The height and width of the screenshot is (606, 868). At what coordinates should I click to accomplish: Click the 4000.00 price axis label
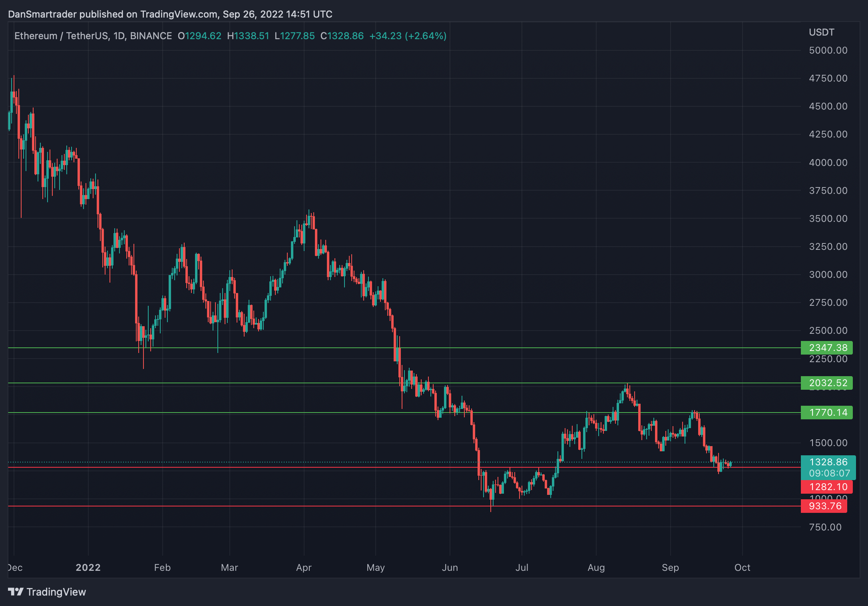click(x=828, y=163)
